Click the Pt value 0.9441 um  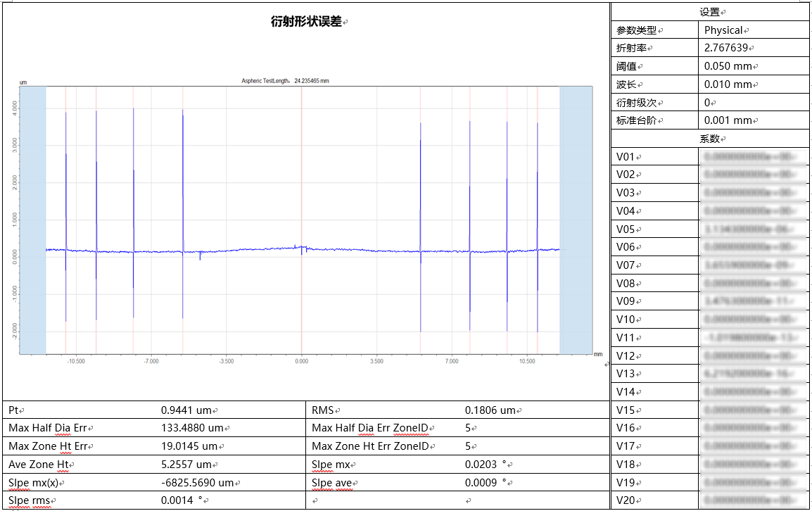point(186,410)
